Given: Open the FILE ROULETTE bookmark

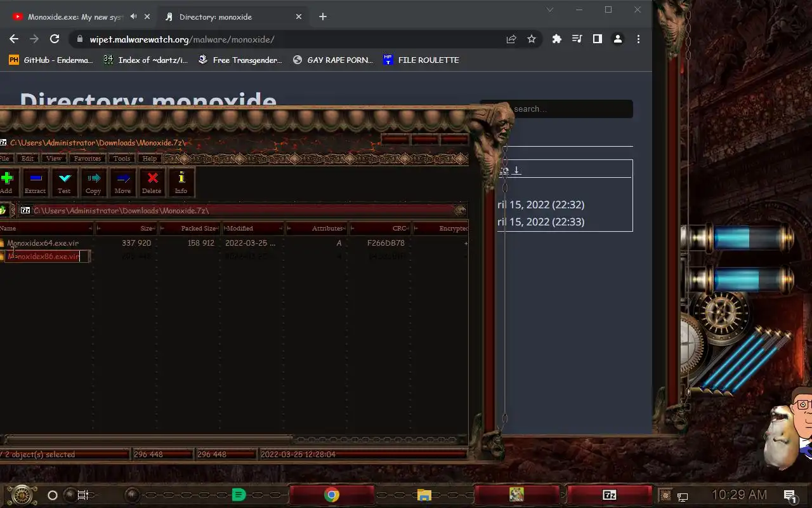Looking at the screenshot, I should click(x=421, y=60).
